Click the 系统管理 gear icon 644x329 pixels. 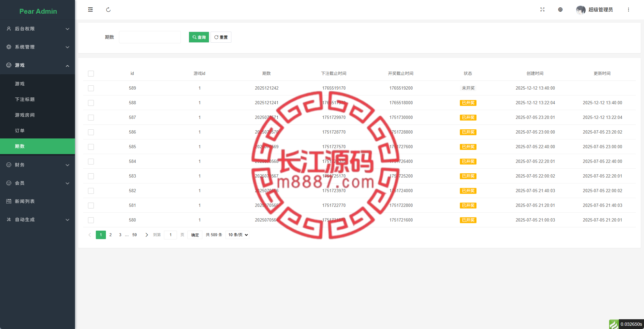click(x=9, y=47)
